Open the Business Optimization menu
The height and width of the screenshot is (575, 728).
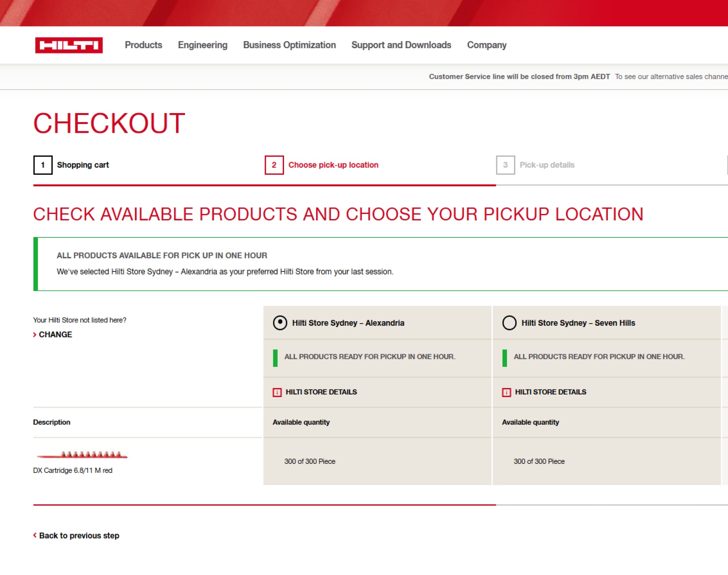[x=289, y=45]
